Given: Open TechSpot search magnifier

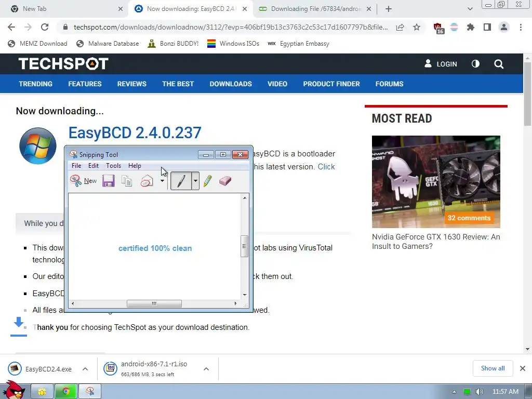Looking at the screenshot, I should [x=499, y=64].
